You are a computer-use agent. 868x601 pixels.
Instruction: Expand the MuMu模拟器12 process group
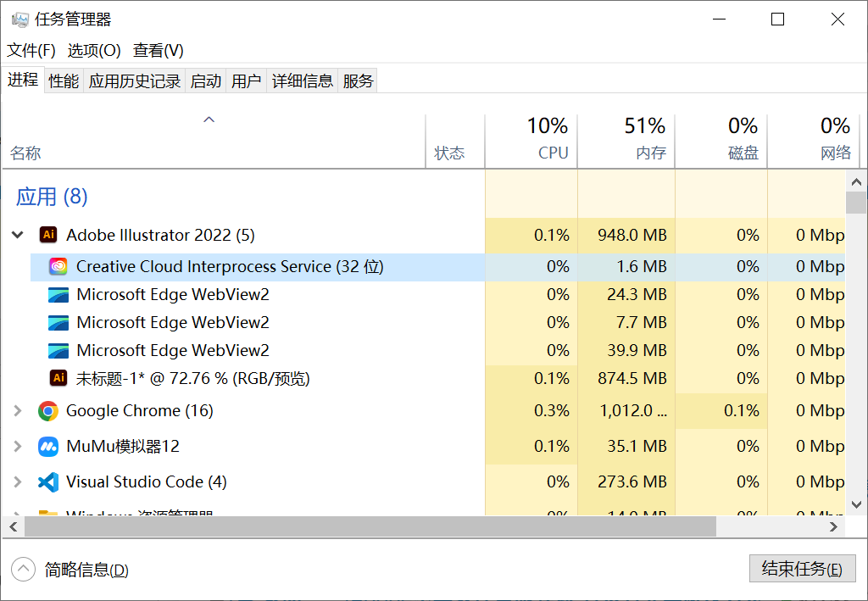click(18, 446)
